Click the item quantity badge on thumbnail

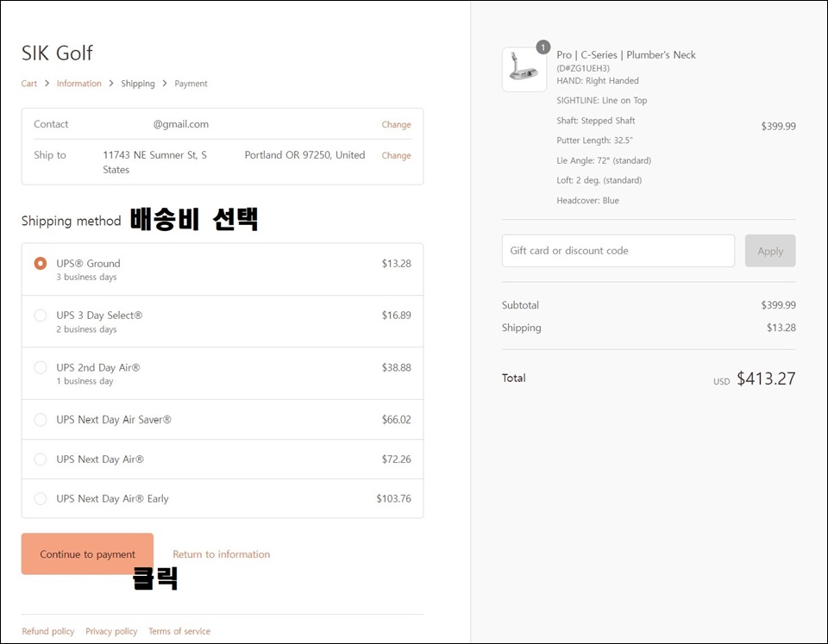tap(543, 47)
